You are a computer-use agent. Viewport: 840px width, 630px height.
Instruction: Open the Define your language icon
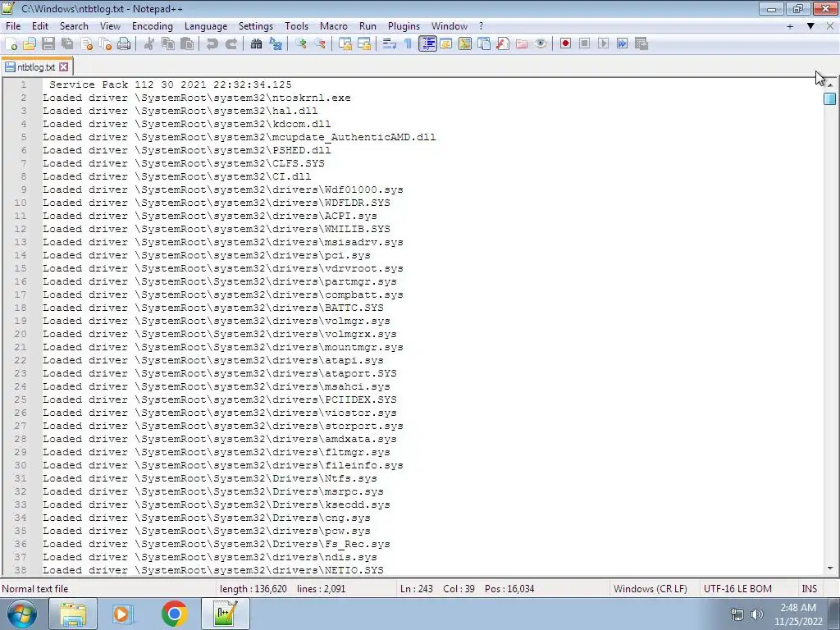446,44
